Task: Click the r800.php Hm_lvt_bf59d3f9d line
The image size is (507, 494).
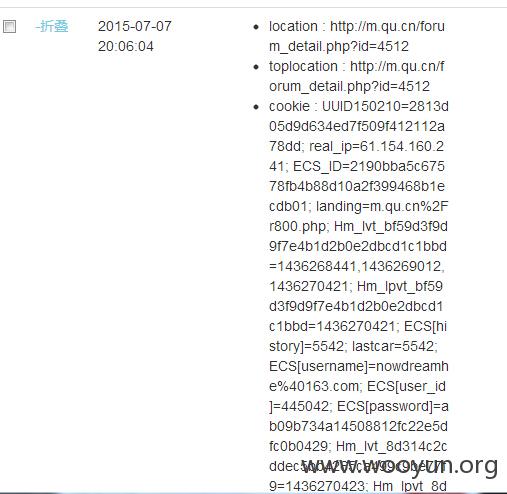Action: coord(358,226)
